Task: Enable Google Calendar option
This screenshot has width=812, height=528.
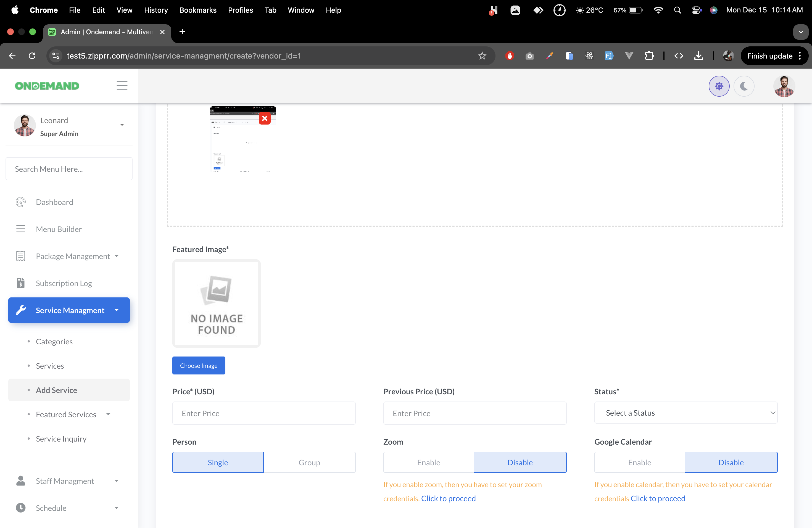Action: [x=639, y=462]
